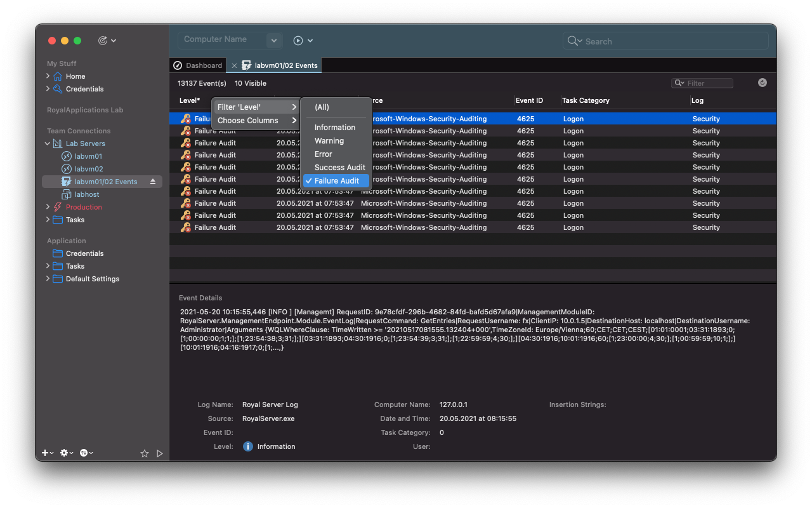Open the chevron next to the connect play-circle
The image size is (812, 508).
coord(310,41)
